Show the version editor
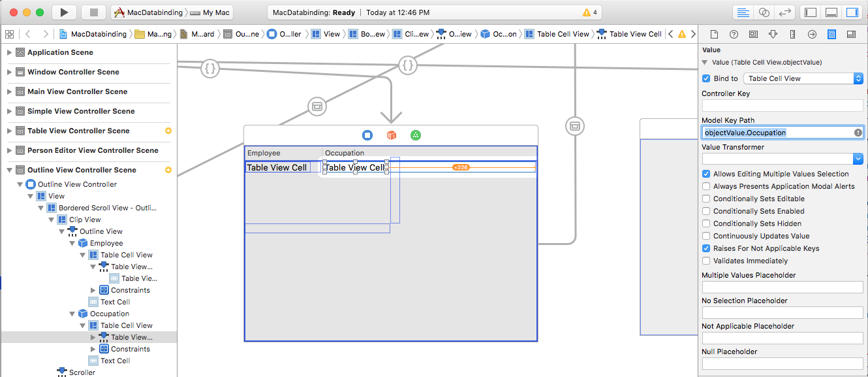The width and height of the screenshot is (868, 377). click(x=785, y=12)
